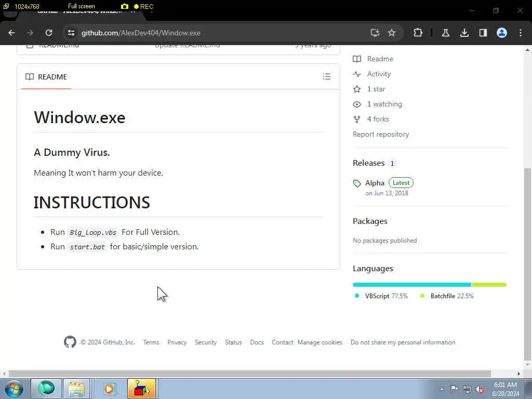This screenshot has height=399, width=532.
Task: Click the Window.exe README heading
Action: [79, 118]
